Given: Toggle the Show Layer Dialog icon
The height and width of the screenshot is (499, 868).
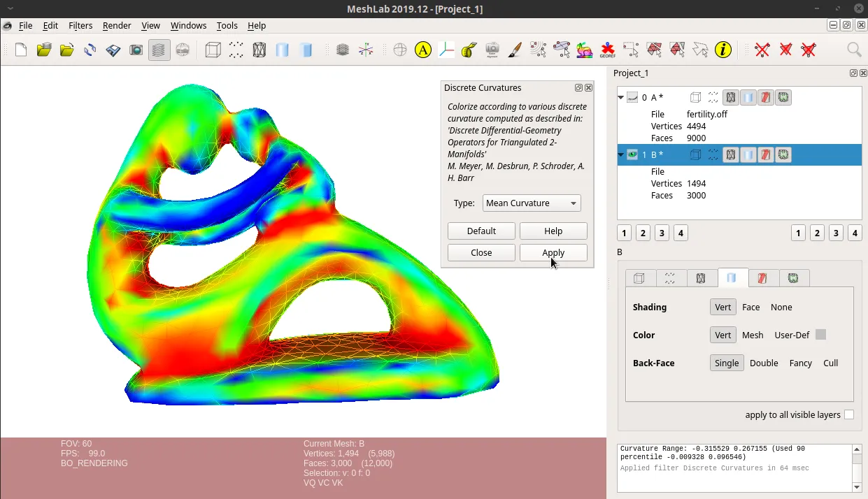Looking at the screenshot, I should point(159,50).
